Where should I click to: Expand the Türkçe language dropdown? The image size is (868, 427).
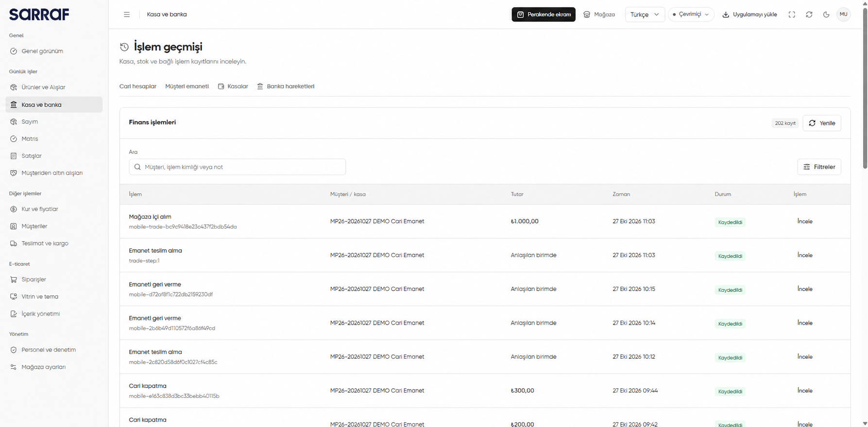(645, 15)
